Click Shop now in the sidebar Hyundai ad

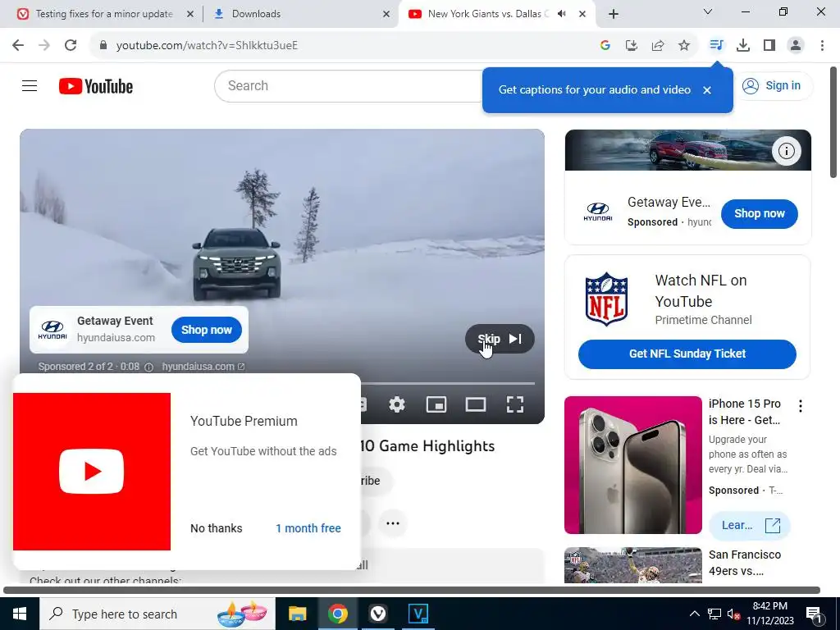759,214
